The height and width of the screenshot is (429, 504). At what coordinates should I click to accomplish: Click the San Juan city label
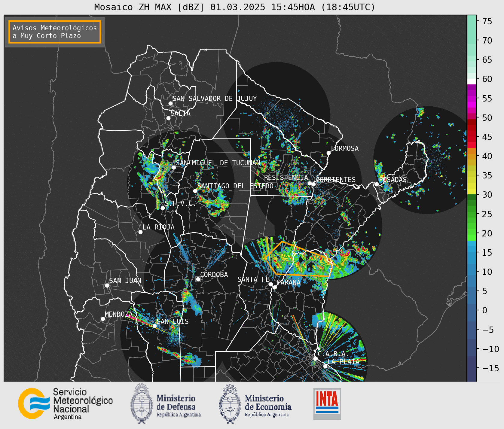pyautogui.click(x=125, y=281)
